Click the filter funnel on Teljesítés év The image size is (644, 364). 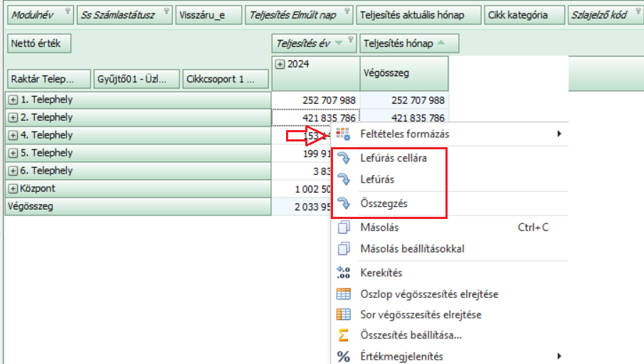click(339, 43)
